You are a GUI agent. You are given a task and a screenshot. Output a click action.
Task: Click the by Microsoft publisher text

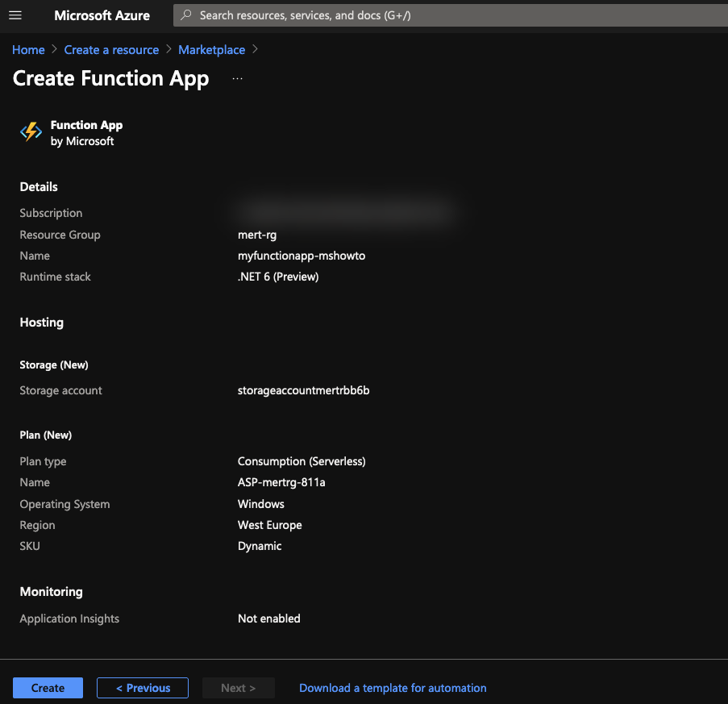82,141
